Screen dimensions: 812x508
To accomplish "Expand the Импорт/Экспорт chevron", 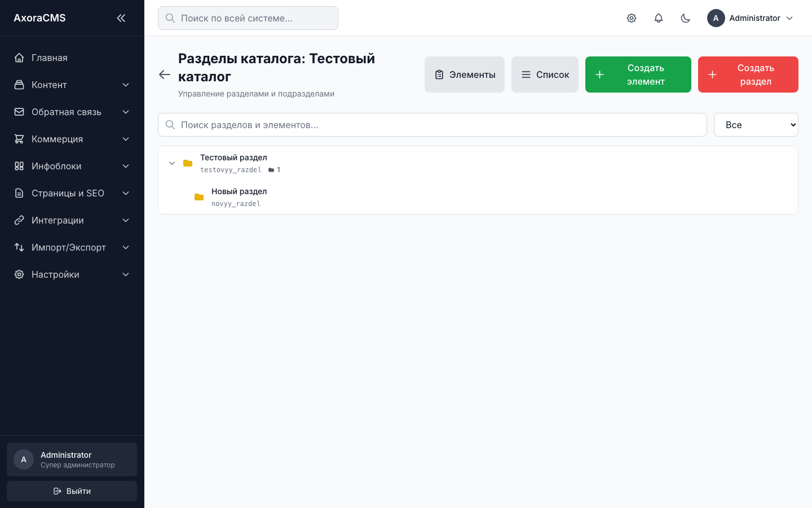I will (x=126, y=247).
